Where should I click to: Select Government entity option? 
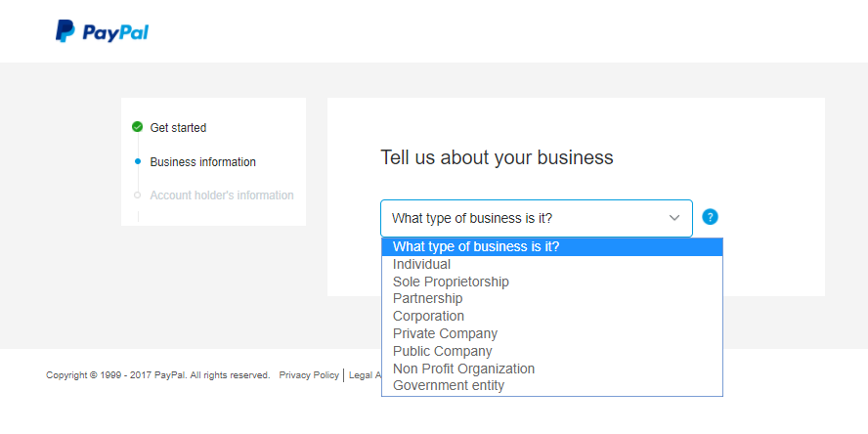coord(449,385)
